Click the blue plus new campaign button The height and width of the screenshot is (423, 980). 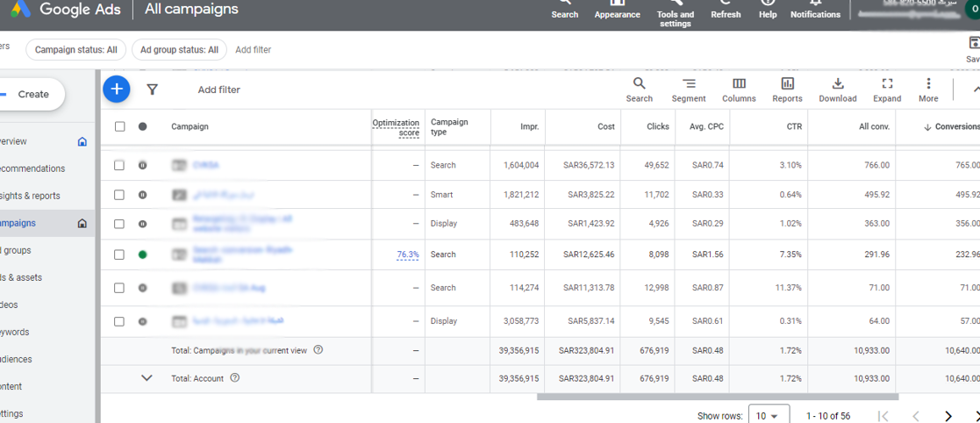(116, 89)
